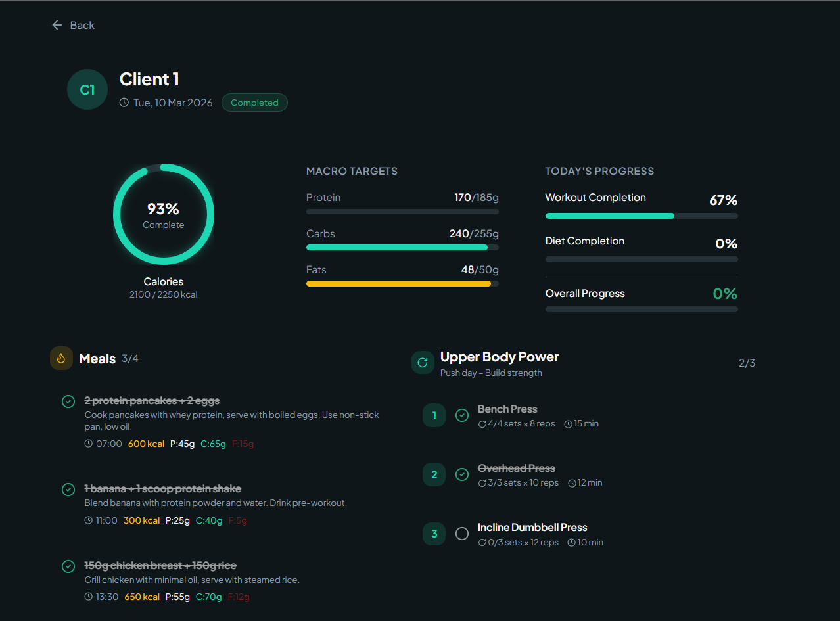Click the 2/3 workout counter
The width and height of the screenshot is (840, 621).
747,363
